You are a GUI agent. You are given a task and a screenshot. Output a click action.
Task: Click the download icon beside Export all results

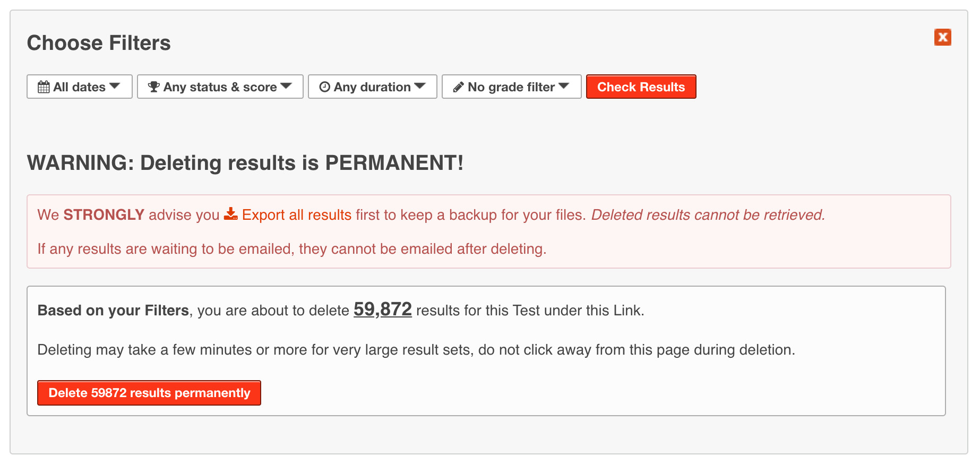(230, 214)
